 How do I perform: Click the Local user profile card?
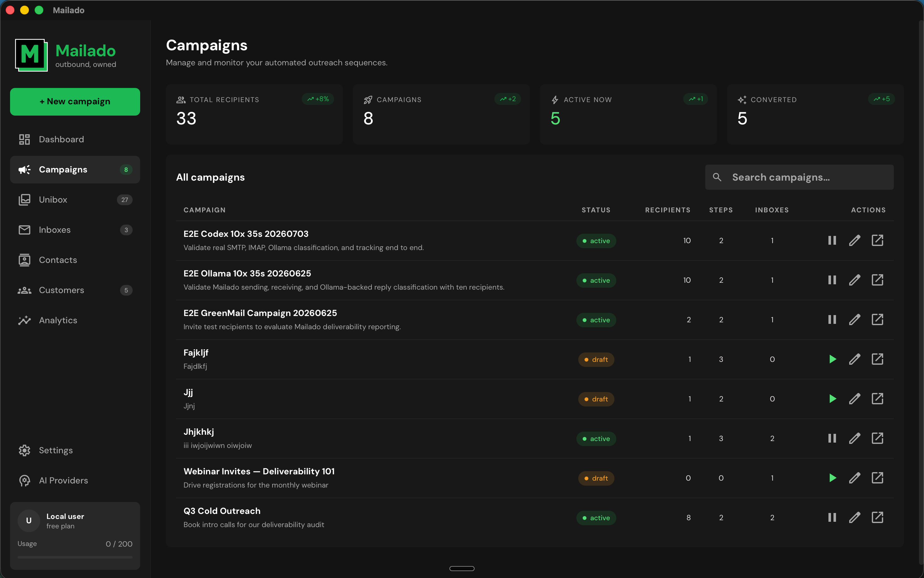(75, 536)
